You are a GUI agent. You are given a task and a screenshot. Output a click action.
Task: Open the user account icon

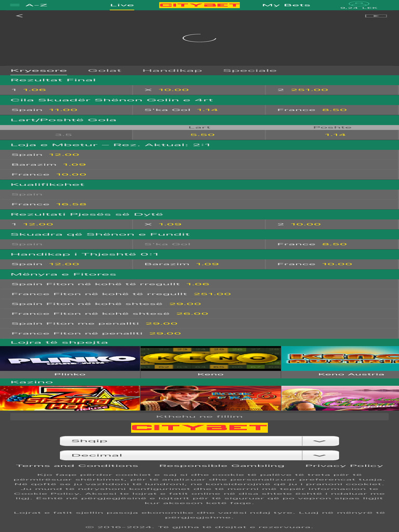click(359, 4)
